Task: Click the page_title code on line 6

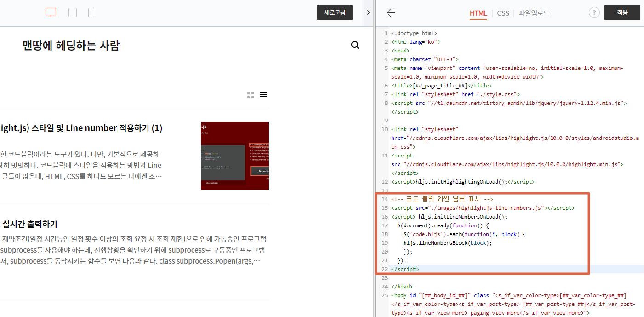Action: [442, 86]
